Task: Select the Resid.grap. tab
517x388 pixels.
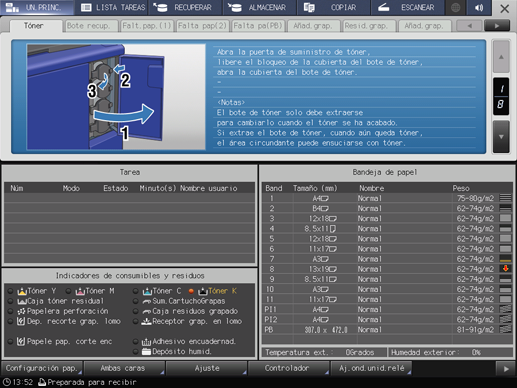Action: pos(369,26)
